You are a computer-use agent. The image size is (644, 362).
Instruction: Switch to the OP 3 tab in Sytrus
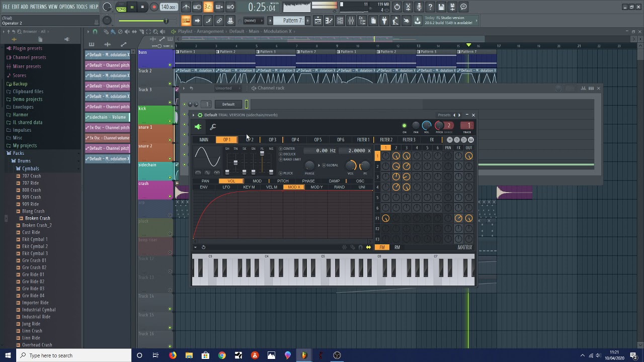(x=272, y=140)
